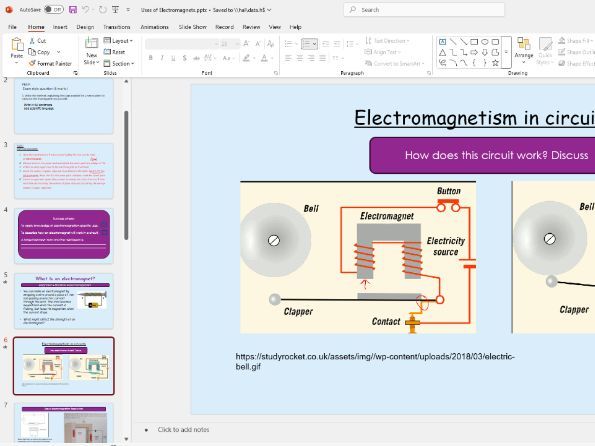595x446 pixels.
Task: Expand the file name save location dropdown
Action: point(269,10)
